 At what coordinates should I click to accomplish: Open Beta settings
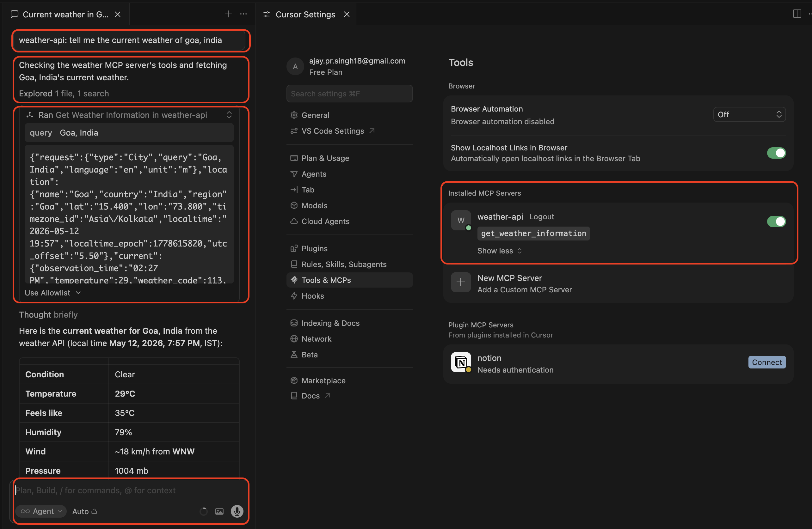(349, 354)
